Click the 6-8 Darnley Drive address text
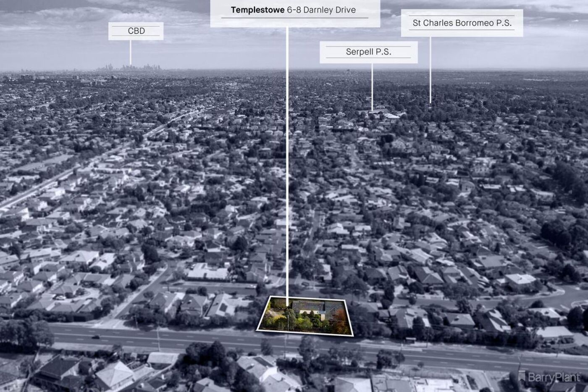This screenshot has height=392, width=588. pos(321,10)
